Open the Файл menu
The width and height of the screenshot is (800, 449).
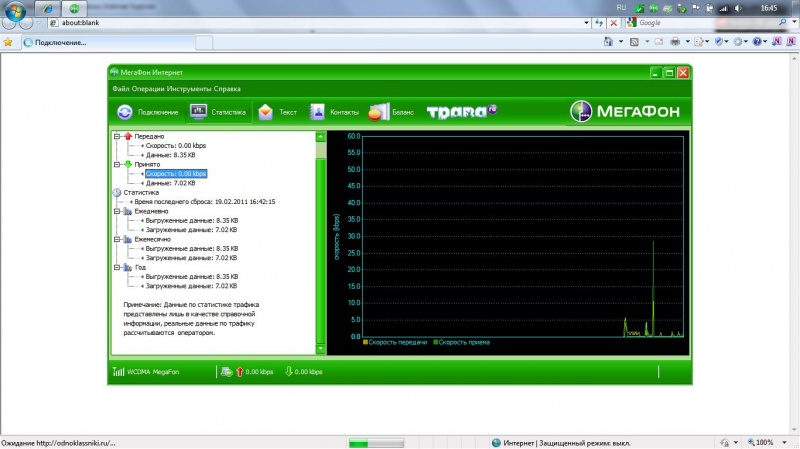coord(120,89)
